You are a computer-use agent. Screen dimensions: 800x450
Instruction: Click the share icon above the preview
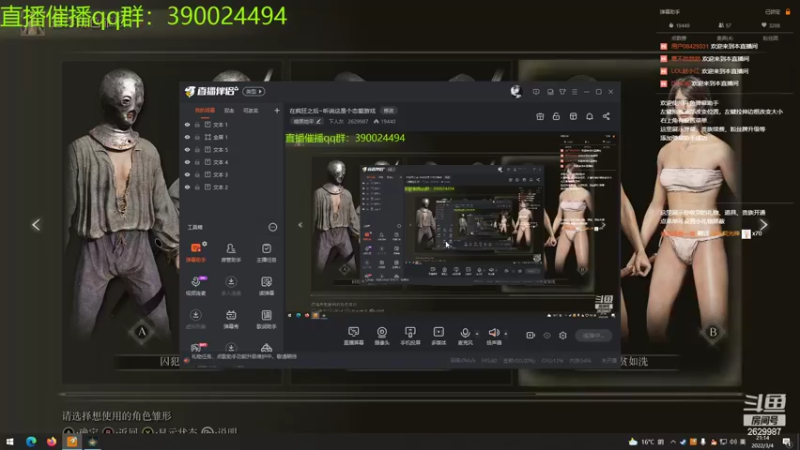[606, 116]
